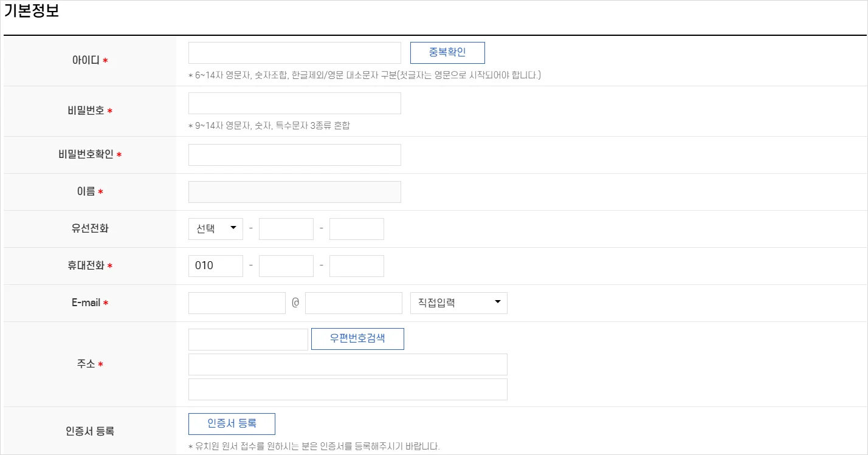Click the 중복확인 (check duplicate ID) button

[x=449, y=53]
